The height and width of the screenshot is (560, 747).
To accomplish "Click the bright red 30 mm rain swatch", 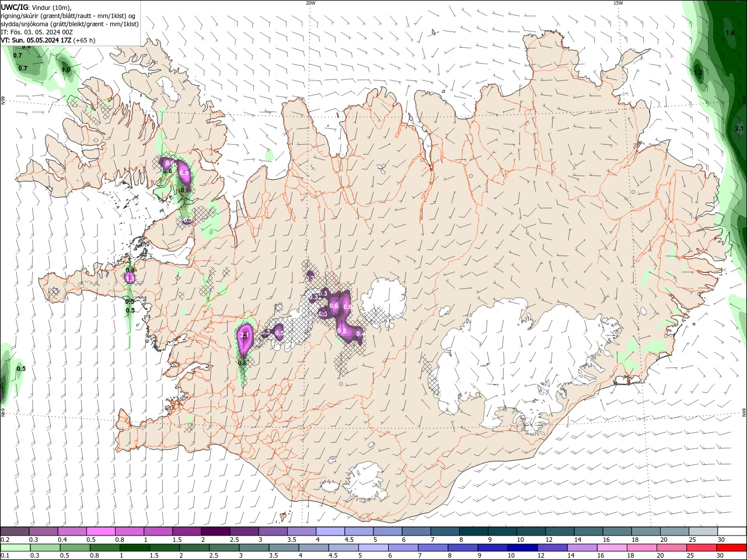I will point(732,548).
